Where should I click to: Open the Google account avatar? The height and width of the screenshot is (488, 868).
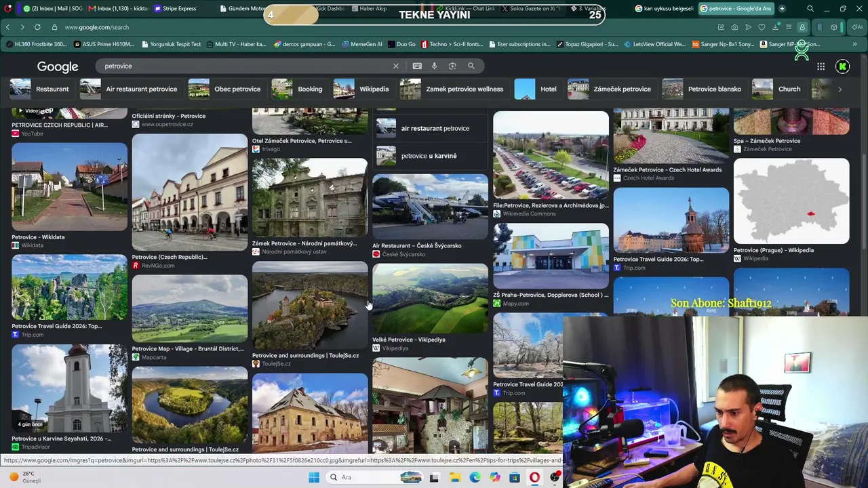click(843, 66)
